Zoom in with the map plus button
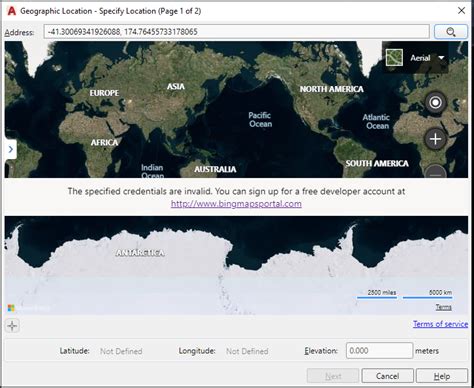Screen dimensions: 474x388 point(435,139)
